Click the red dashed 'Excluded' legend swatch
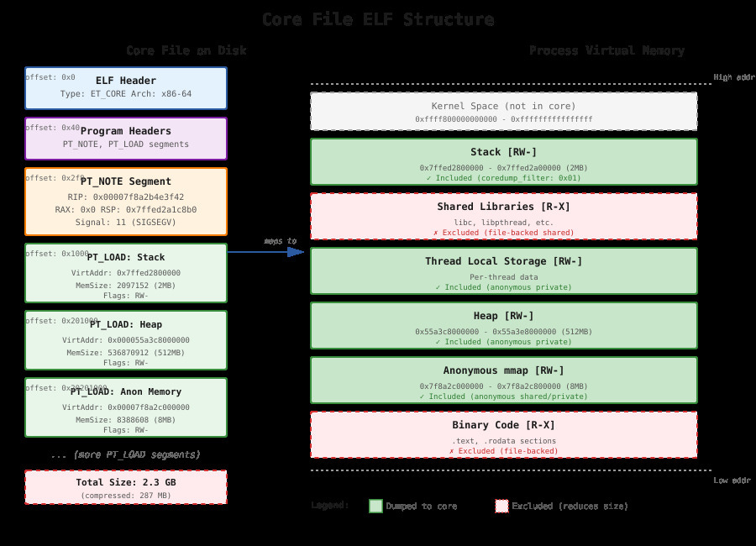 point(502,506)
